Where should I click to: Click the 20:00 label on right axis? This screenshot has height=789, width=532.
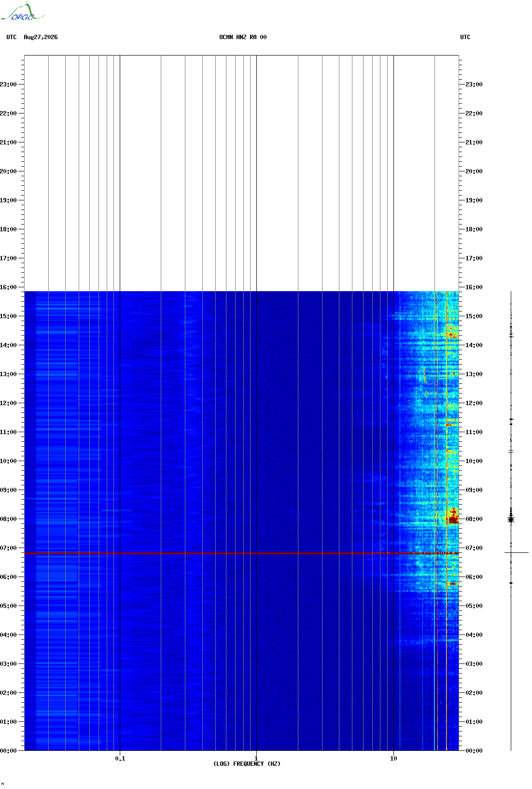pyautogui.click(x=474, y=171)
